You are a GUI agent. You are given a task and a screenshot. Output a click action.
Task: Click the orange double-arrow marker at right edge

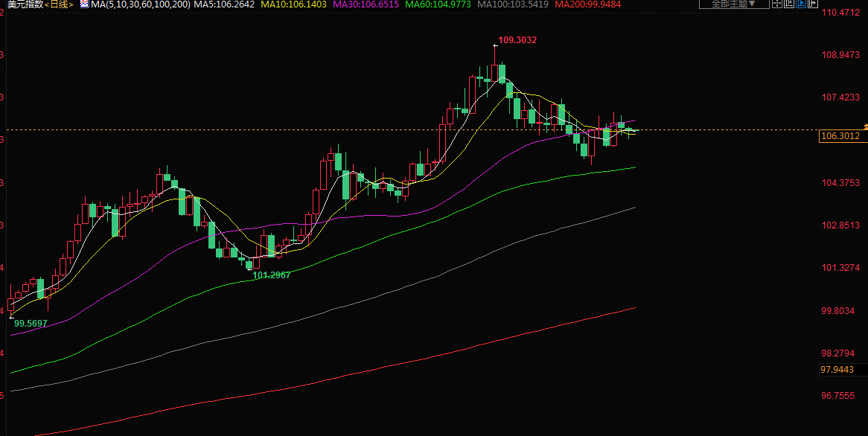[x=865, y=126]
